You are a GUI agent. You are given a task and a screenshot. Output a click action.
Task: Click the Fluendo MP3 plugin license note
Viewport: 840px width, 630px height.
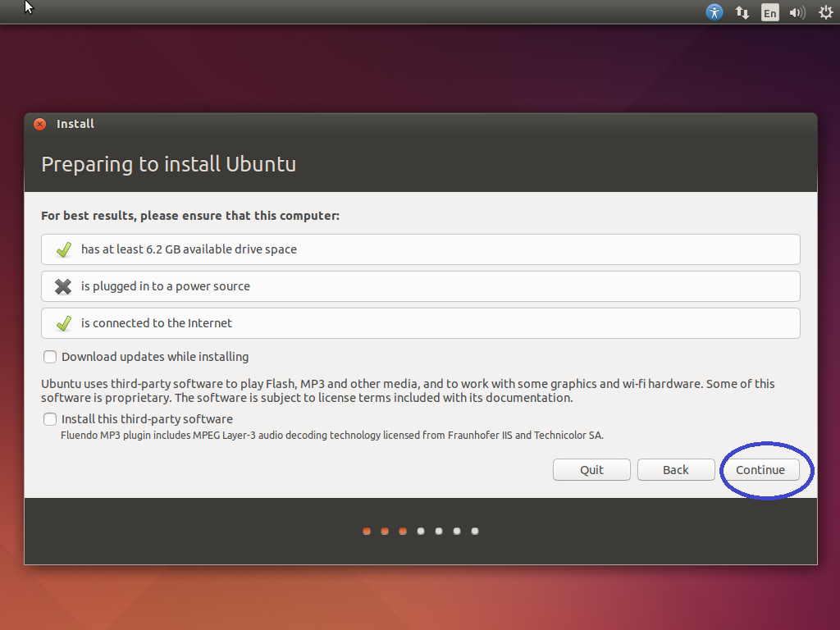point(332,435)
